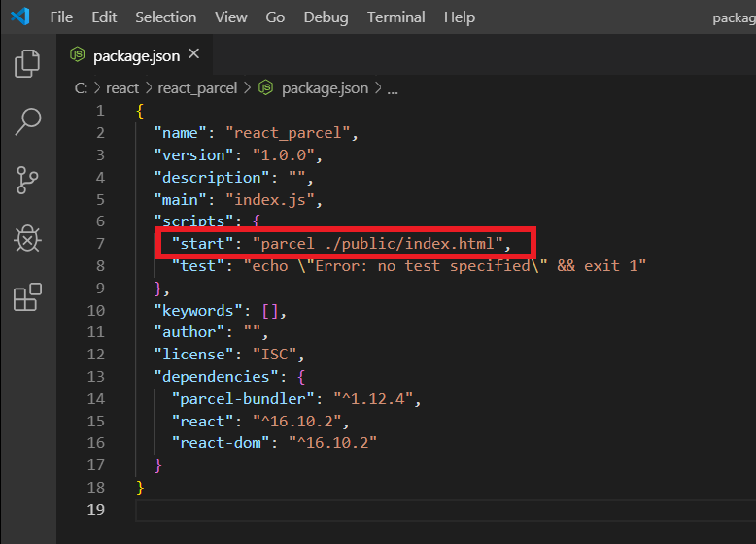The image size is (756, 544).
Task: Expand the breadcrumb ellipsis symbol list
Action: click(x=394, y=88)
